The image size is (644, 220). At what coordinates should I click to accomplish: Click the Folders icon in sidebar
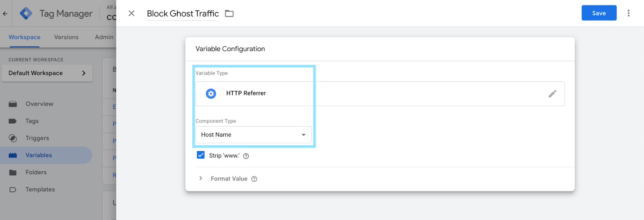13,172
